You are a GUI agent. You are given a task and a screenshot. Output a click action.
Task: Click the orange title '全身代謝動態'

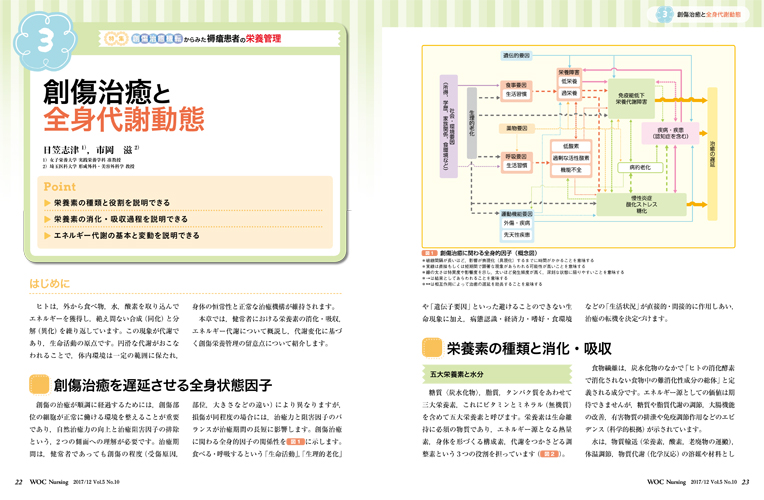click(124, 119)
